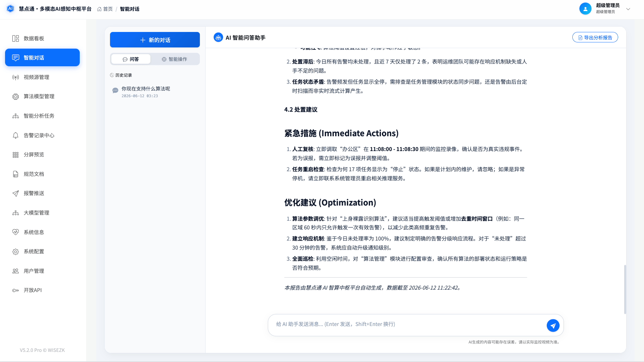Click the bold 算法参数调优 list item

point(308,219)
